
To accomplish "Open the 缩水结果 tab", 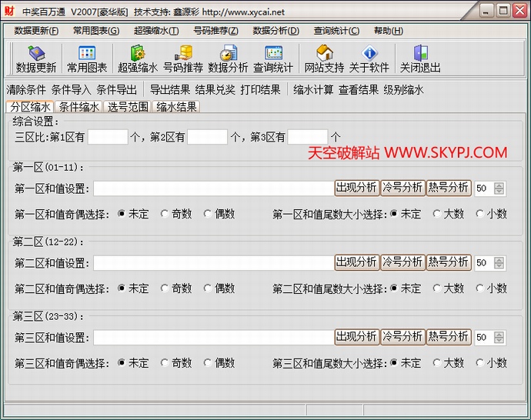I will 176,107.
